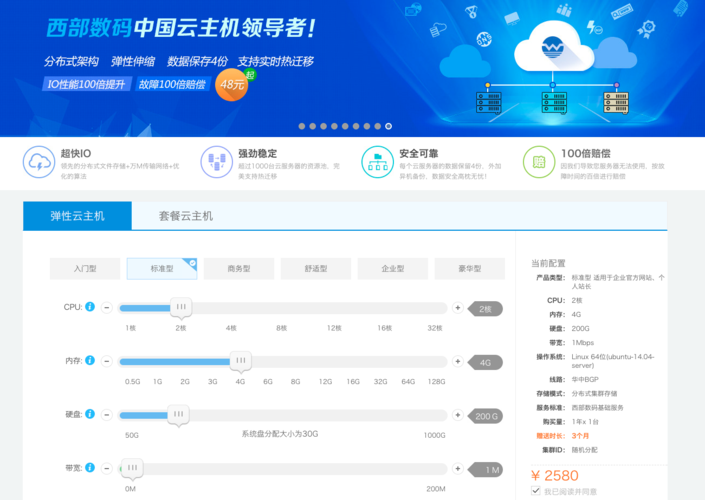Click the 16G memory scale label
This screenshot has height=500, width=705.
pyautogui.click(x=353, y=382)
